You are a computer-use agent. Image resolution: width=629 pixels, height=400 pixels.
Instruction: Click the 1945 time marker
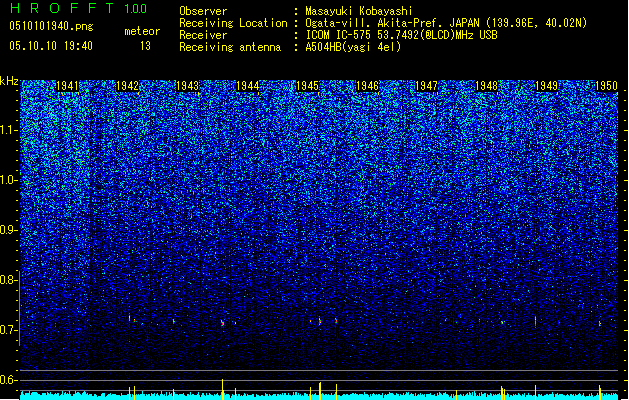[307, 86]
